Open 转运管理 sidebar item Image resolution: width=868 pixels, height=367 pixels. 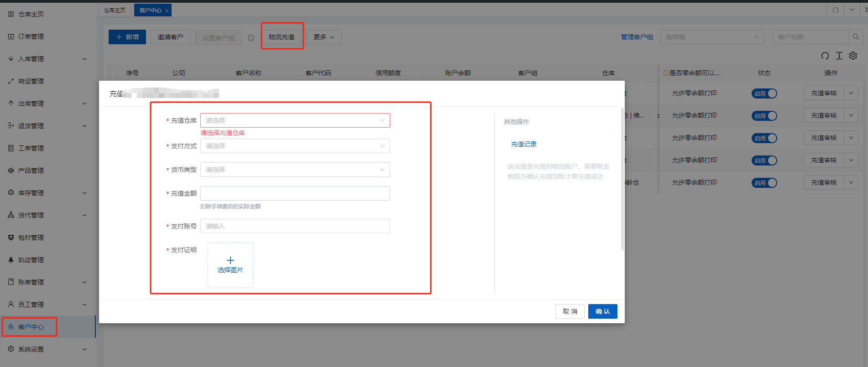click(x=31, y=81)
